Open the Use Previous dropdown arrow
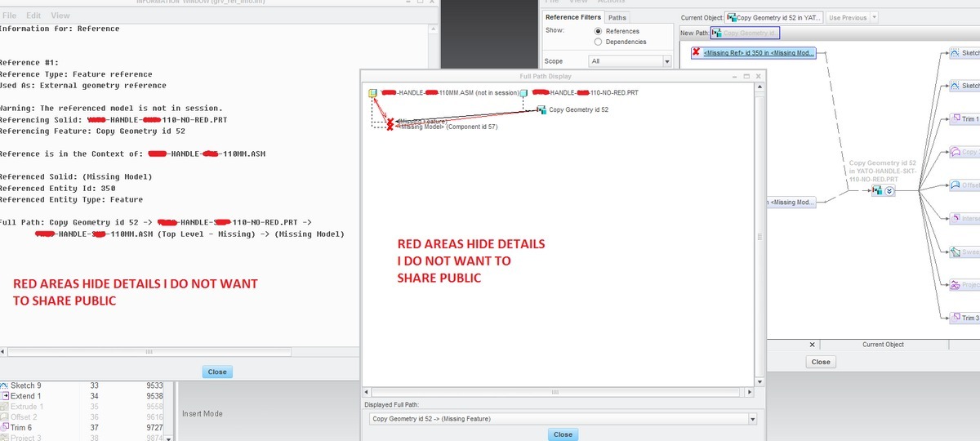The height and width of the screenshot is (441, 980). point(875,17)
